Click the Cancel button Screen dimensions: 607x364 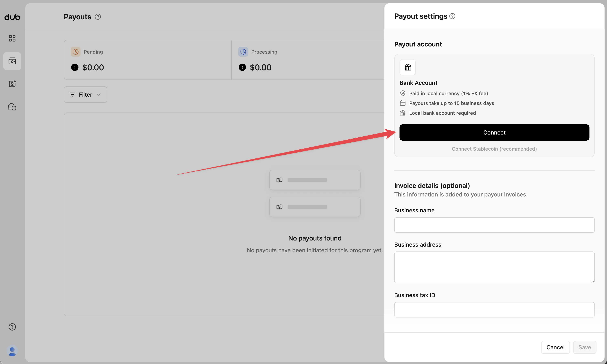click(x=555, y=347)
